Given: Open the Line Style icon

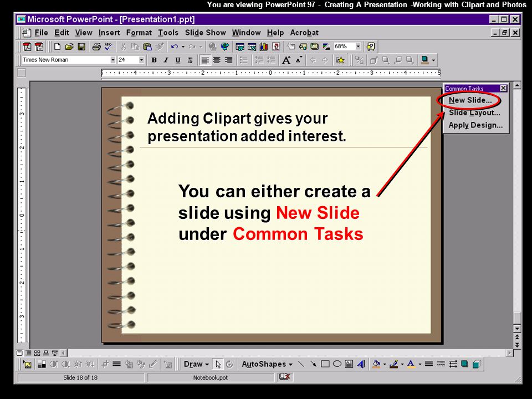Looking at the screenshot, I should point(429,364).
